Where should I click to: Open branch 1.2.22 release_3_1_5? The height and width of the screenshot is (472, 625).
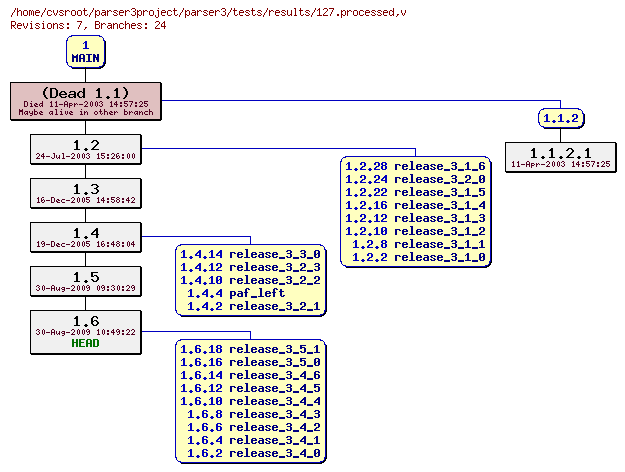pyautogui.click(x=415, y=192)
